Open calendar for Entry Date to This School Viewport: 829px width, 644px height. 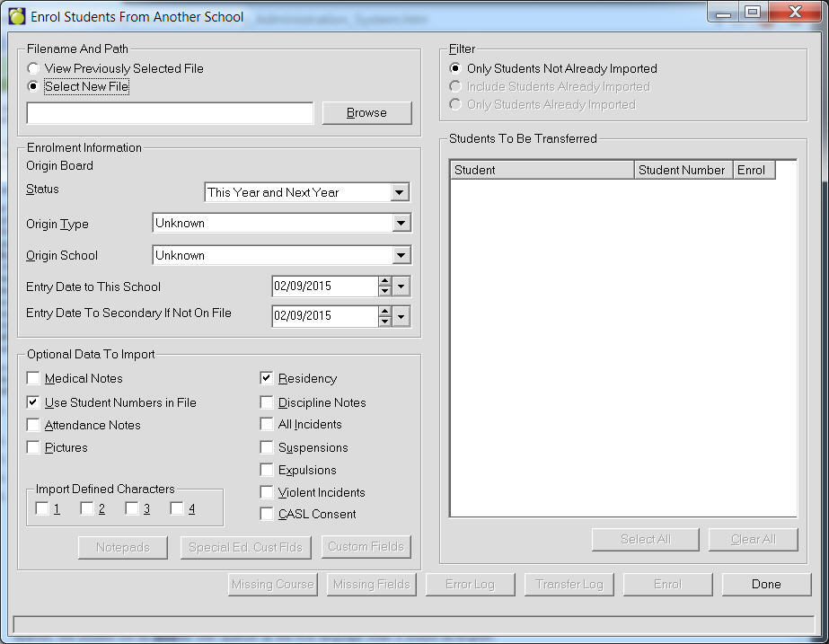point(401,287)
